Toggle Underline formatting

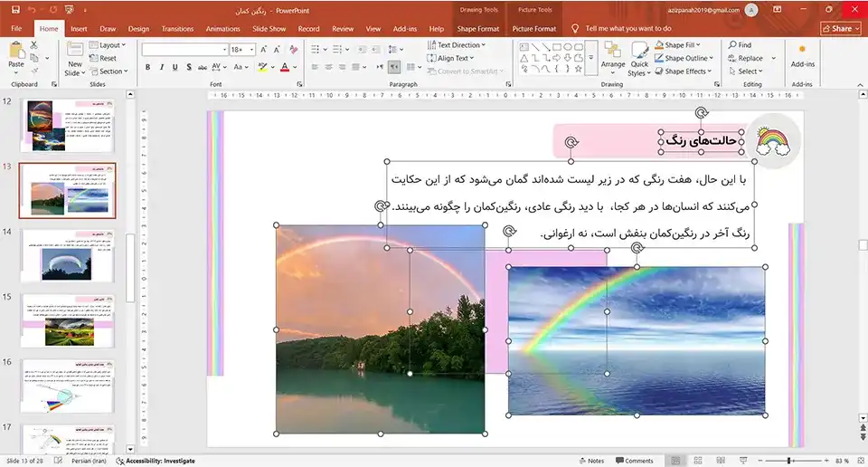(175, 67)
